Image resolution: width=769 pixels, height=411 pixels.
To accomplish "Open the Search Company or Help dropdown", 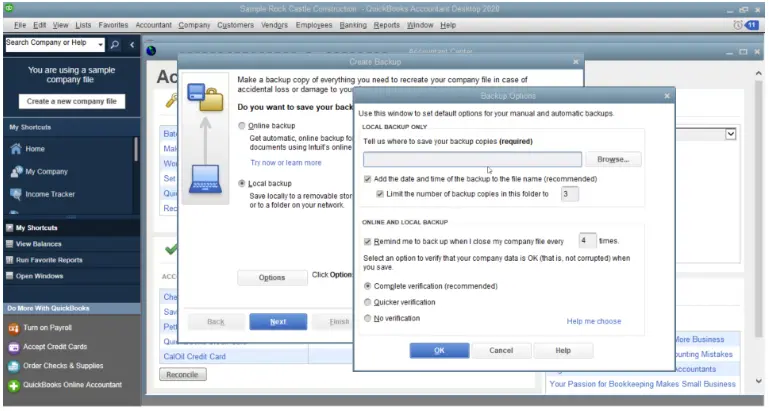I will (x=100, y=45).
